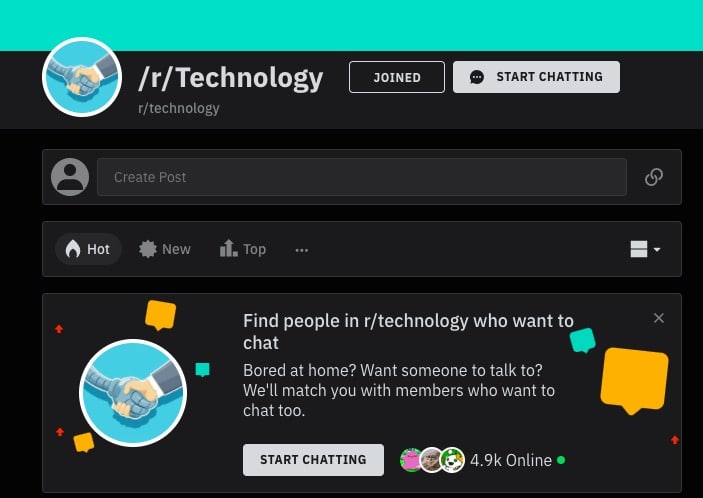Viewport: 703px width, 498px height.
Task: Dismiss the chat promo banner
Action: pyautogui.click(x=659, y=318)
